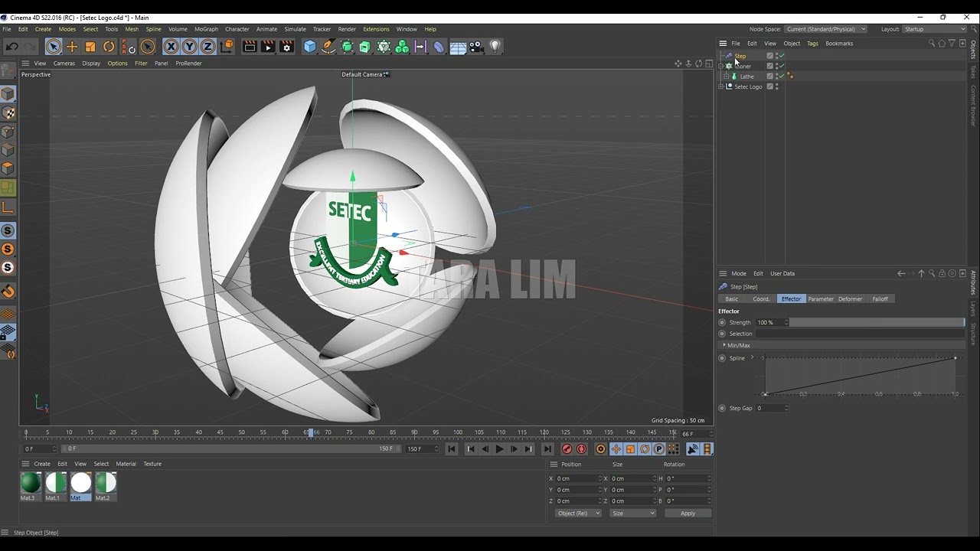Screen dimensions: 980x551
Task: Go back in Attribute Manager history
Action: click(901, 273)
